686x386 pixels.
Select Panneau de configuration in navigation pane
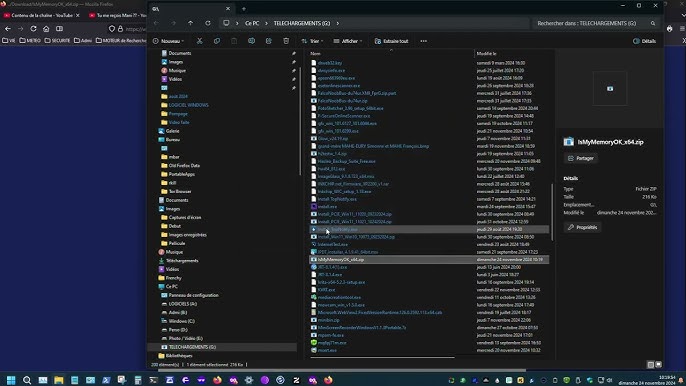point(193,295)
